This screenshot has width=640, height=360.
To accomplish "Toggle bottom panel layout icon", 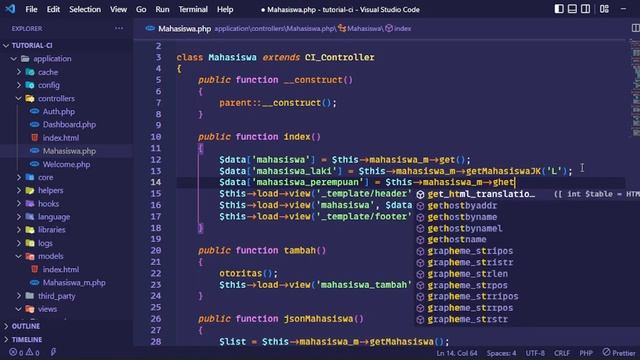I will click(x=572, y=9).
